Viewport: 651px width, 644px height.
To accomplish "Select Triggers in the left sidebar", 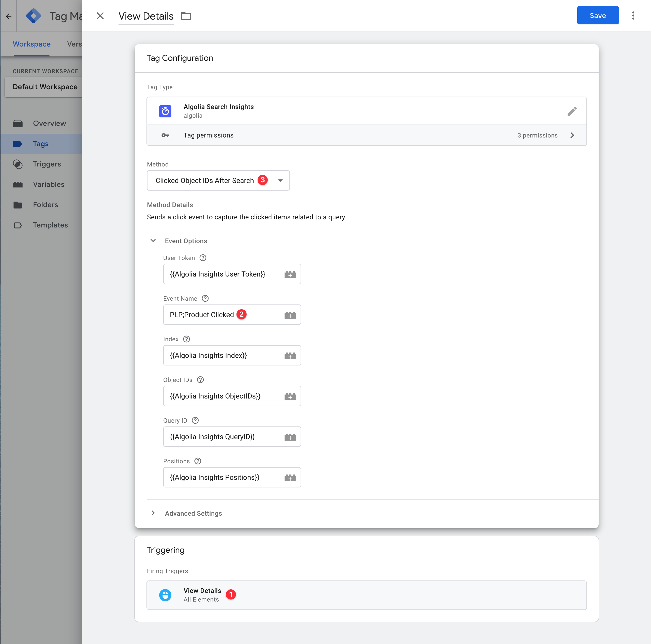I will (47, 164).
